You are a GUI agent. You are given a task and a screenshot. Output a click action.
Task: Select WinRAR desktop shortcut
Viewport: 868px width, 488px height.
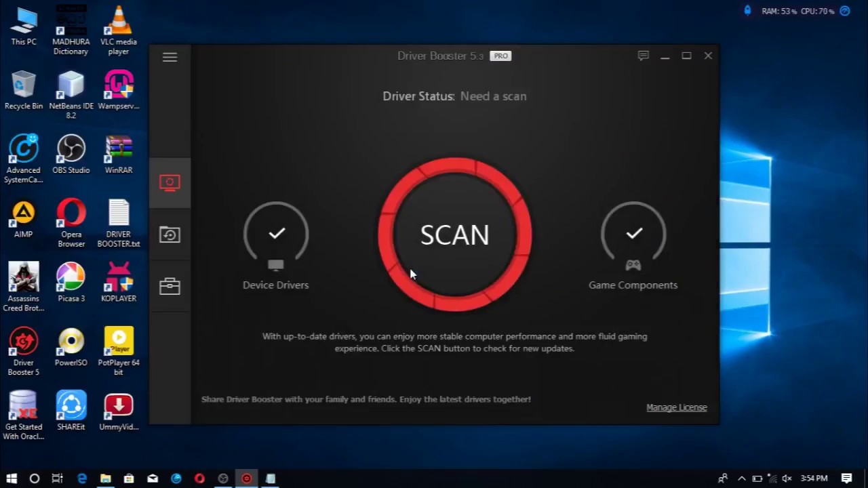click(x=119, y=155)
